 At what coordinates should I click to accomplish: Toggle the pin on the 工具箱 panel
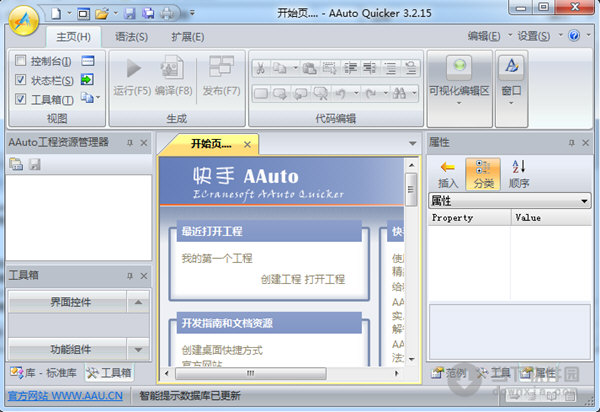pyautogui.click(x=130, y=276)
